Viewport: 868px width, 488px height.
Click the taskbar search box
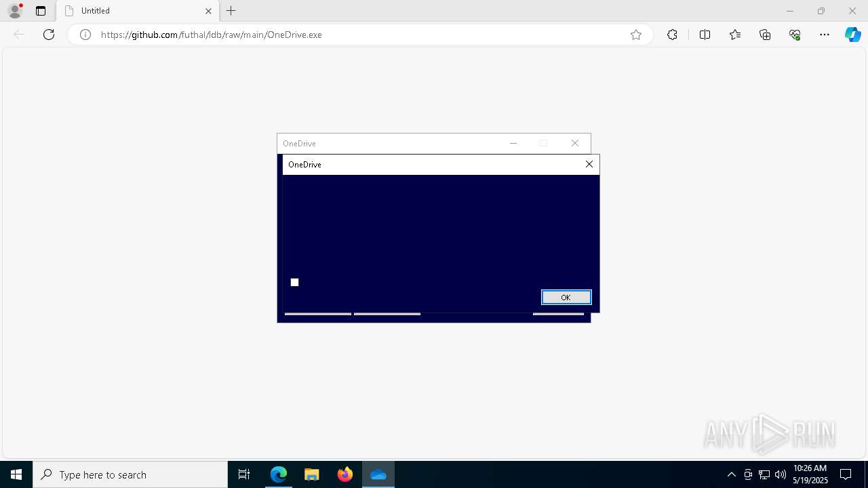coord(130,474)
